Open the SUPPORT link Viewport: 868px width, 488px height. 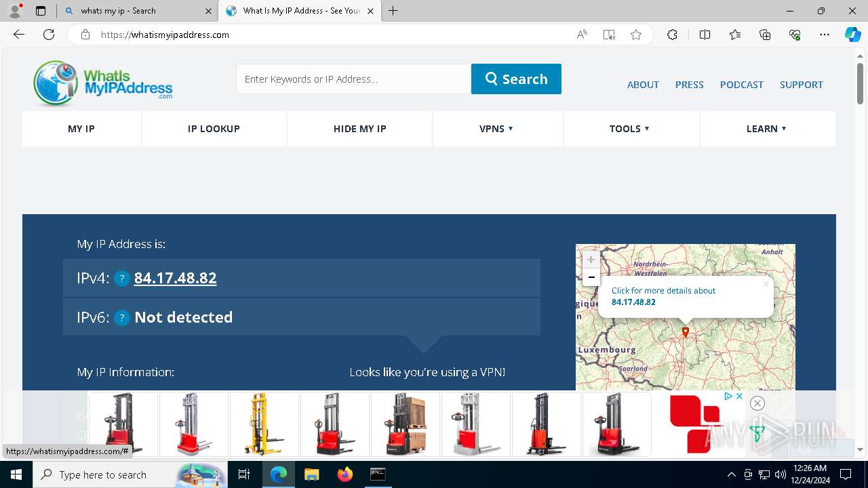tap(801, 85)
